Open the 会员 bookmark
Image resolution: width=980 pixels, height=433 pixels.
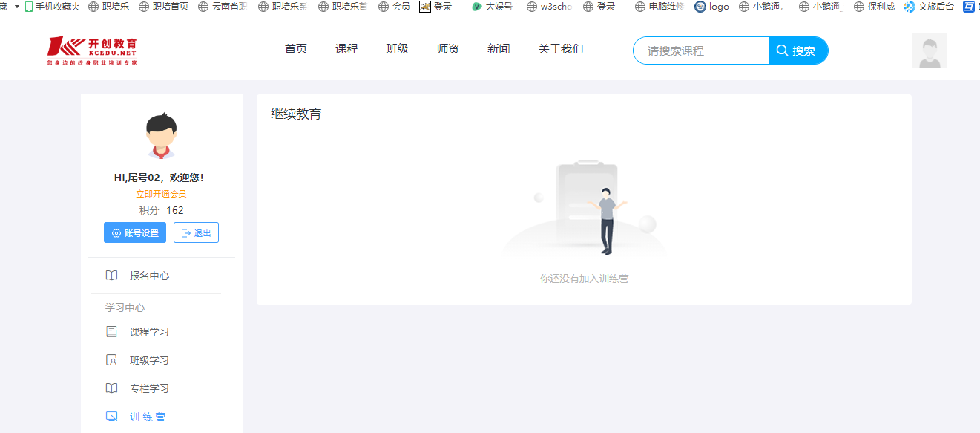[x=394, y=7]
